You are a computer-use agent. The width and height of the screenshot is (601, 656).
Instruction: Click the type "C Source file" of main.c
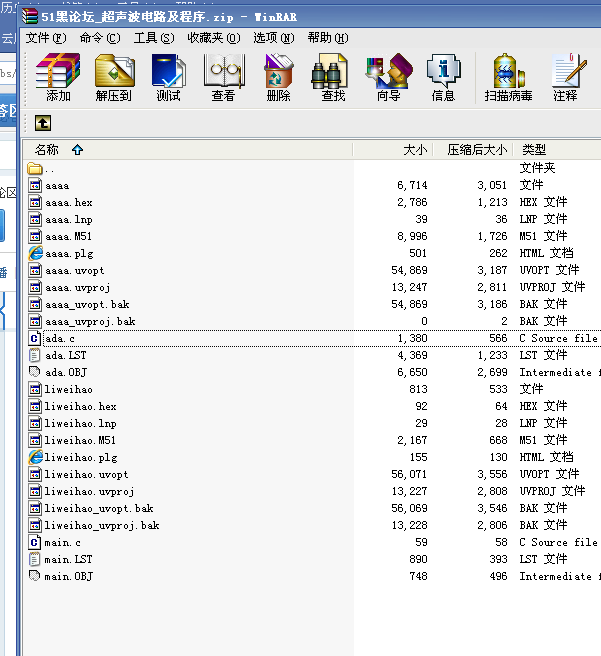[558, 542]
